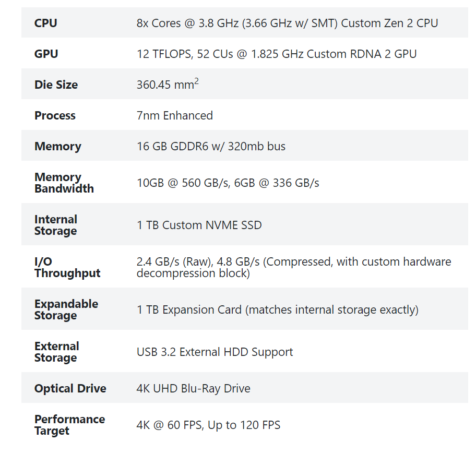This screenshot has width=476, height=453.
Task: Click the CPU row label
Action: (x=46, y=23)
